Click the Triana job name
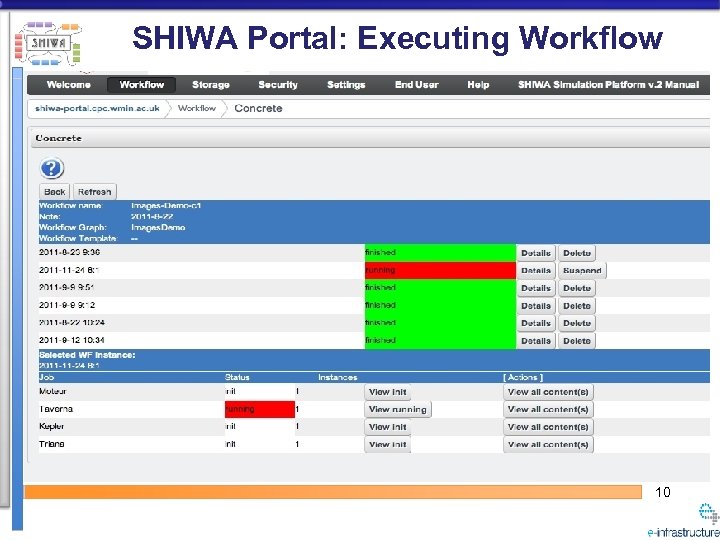720x540 pixels. (51, 444)
